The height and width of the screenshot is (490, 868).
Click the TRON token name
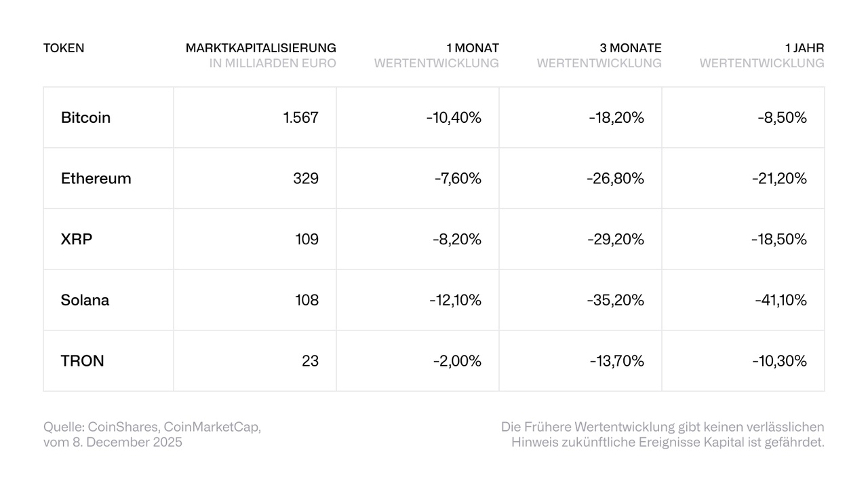tap(83, 360)
